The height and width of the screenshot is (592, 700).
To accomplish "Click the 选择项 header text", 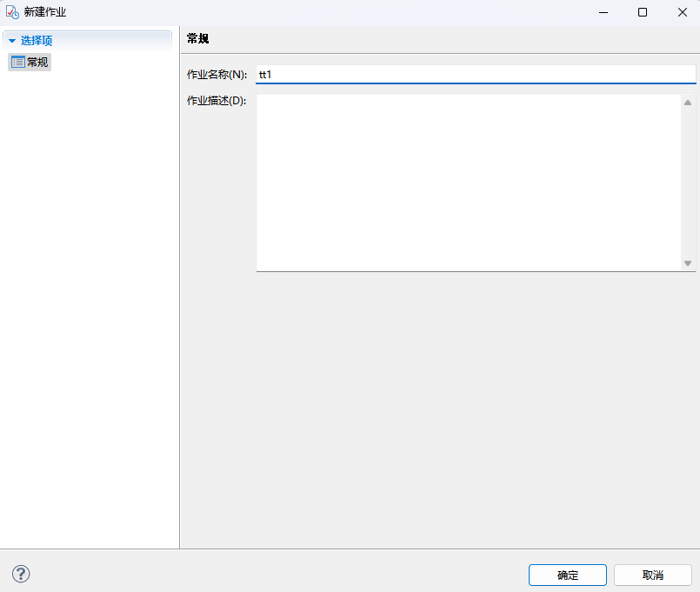I will tap(37, 40).
